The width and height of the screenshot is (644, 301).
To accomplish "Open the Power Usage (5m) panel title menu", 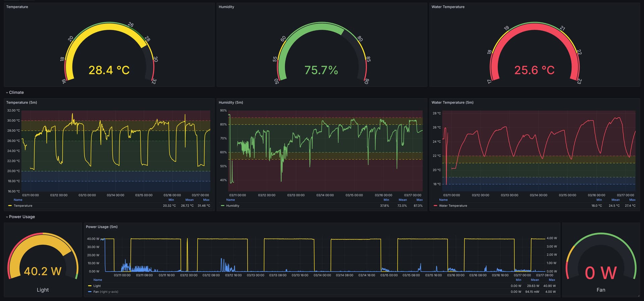I will [x=102, y=227].
